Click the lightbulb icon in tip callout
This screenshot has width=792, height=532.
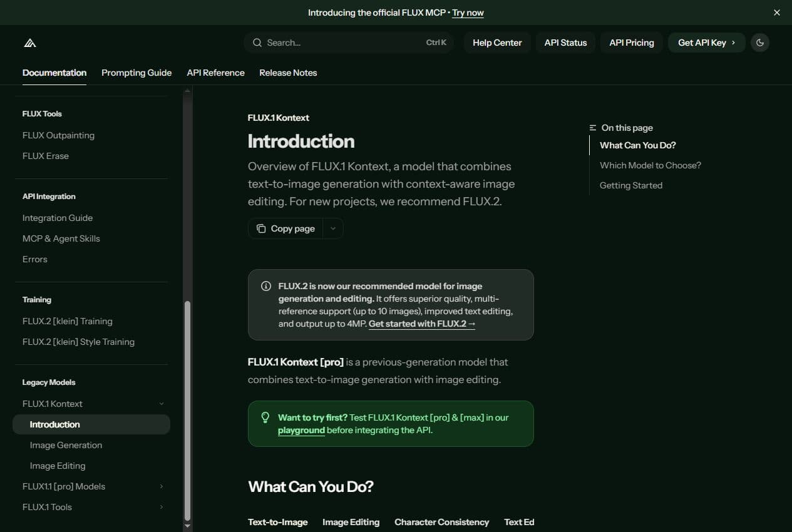[x=265, y=417]
